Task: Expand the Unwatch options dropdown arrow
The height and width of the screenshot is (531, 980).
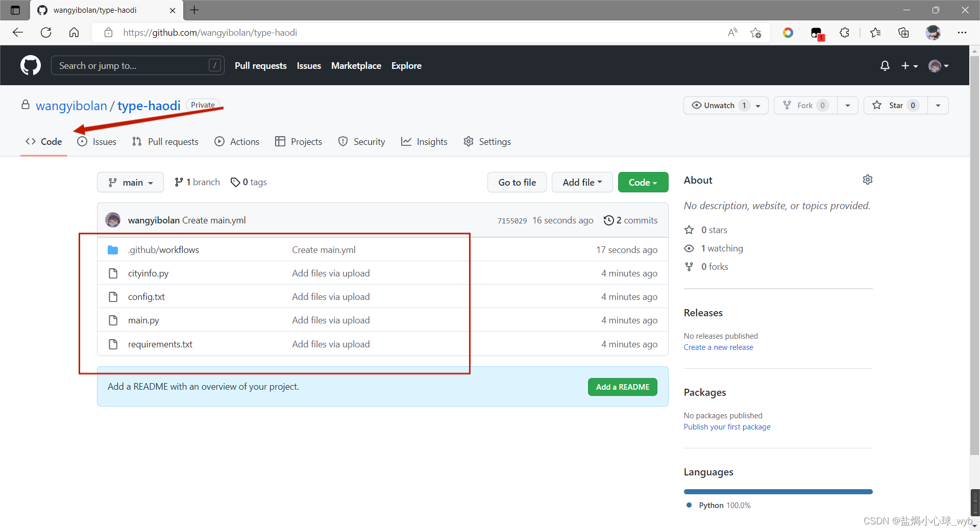Action: pyautogui.click(x=758, y=106)
